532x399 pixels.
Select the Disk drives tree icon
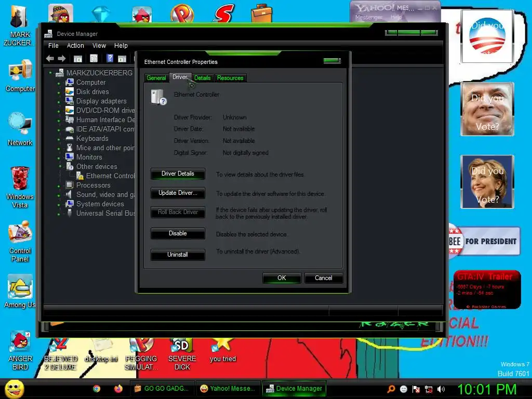(x=70, y=91)
